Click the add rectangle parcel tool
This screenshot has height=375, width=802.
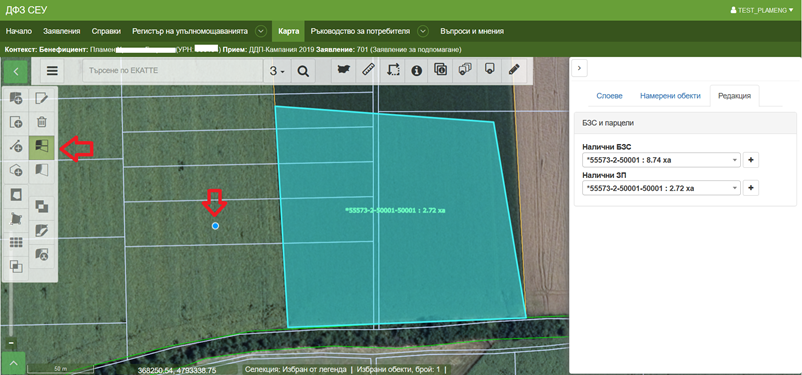pyautogui.click(x=16, y=122)
